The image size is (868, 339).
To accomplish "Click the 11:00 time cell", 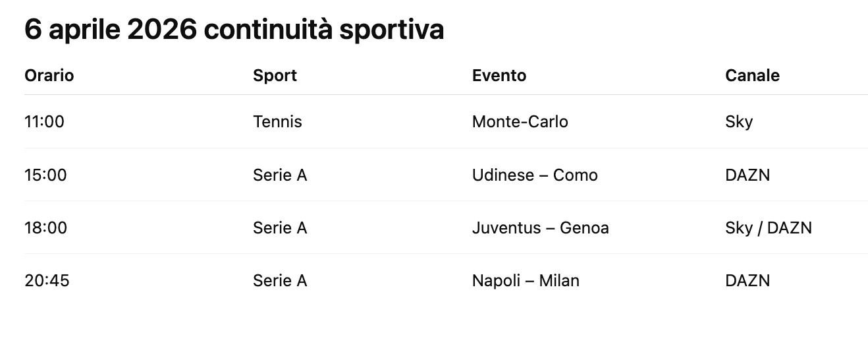I will (45, 122).
